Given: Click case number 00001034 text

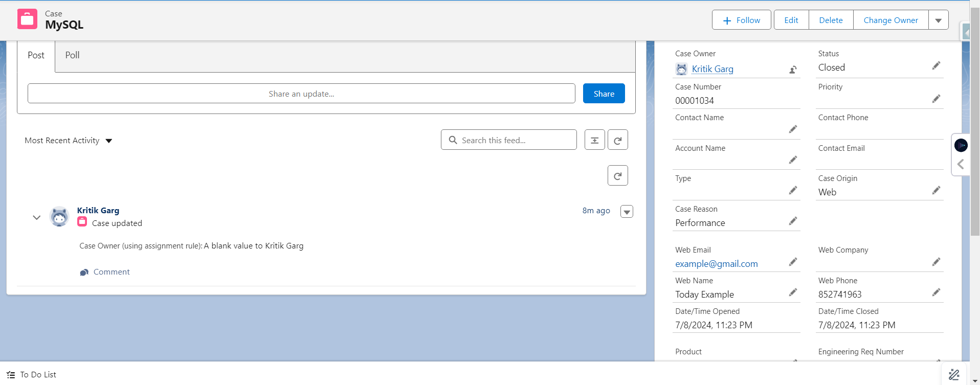Looking at the screenshot, I should click(695, 101).
